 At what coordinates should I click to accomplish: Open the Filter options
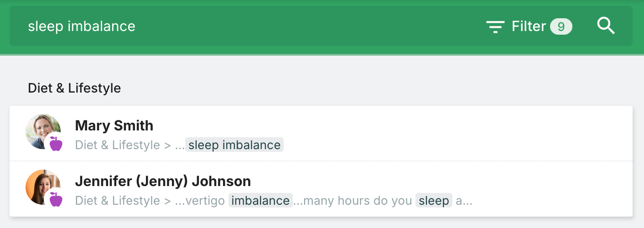point(529,26)
